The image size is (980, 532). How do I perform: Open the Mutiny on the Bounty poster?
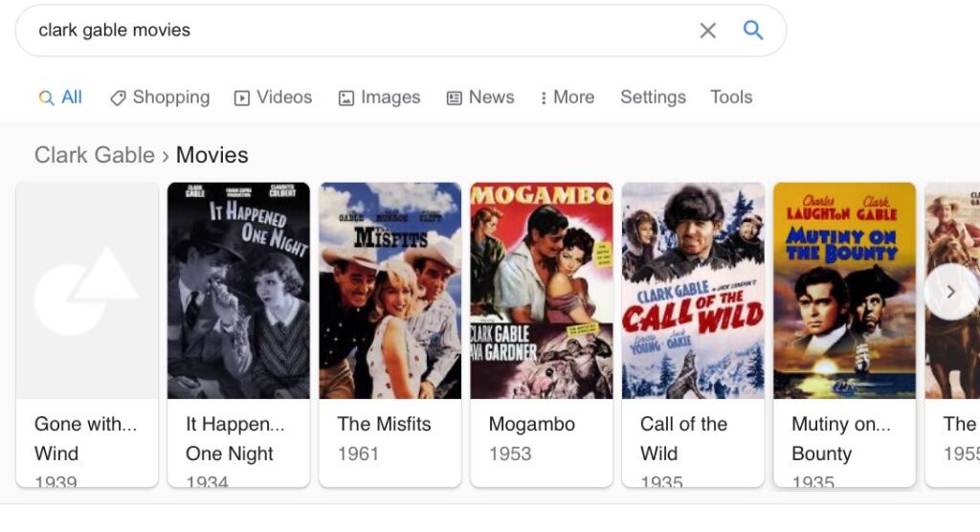[844, 291]
